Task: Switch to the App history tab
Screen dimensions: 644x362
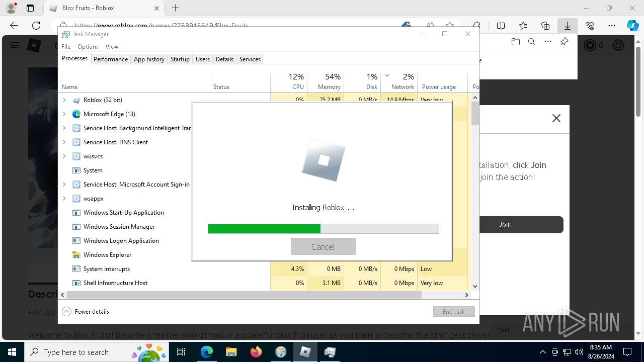Action: [x=149, y=59]
